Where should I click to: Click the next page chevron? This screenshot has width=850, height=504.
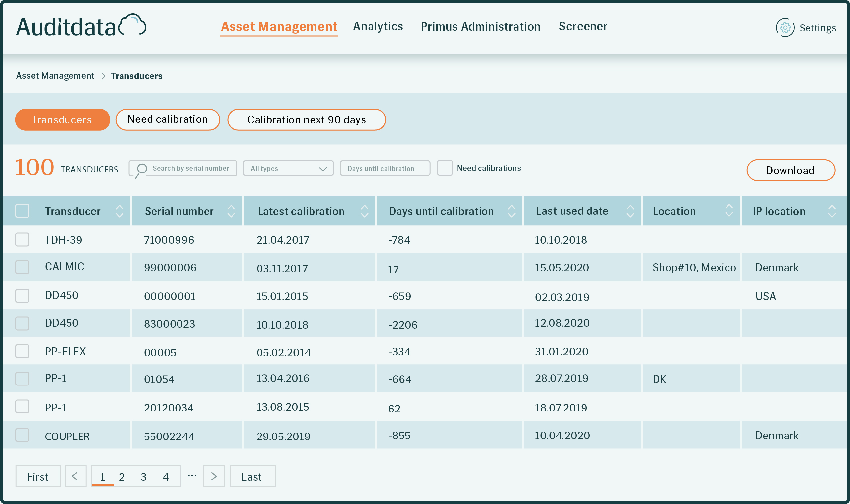click(214, 476)
